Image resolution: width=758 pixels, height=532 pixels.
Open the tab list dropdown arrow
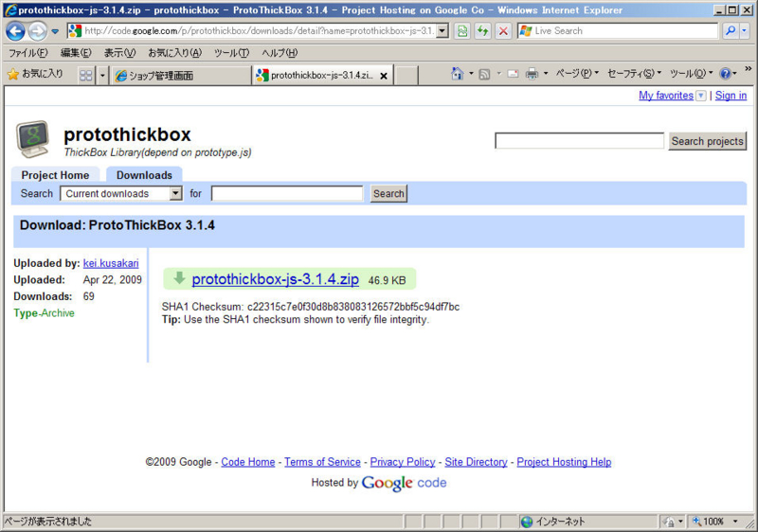[102, 76]
